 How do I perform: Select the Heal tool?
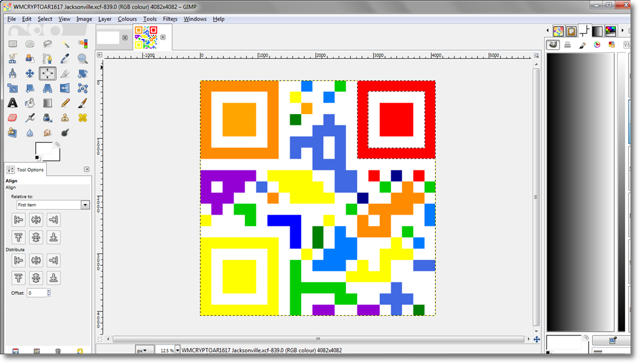82,118
